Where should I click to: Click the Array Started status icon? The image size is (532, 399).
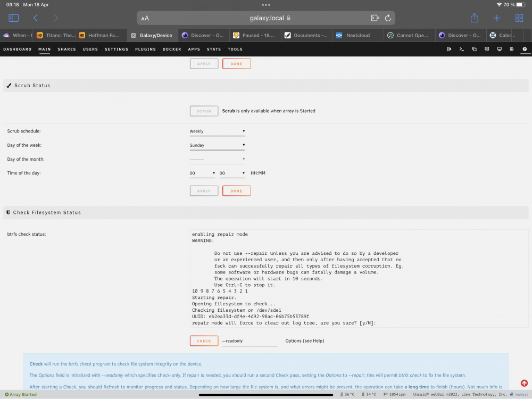pyautogui.click(x=7, y=394)
